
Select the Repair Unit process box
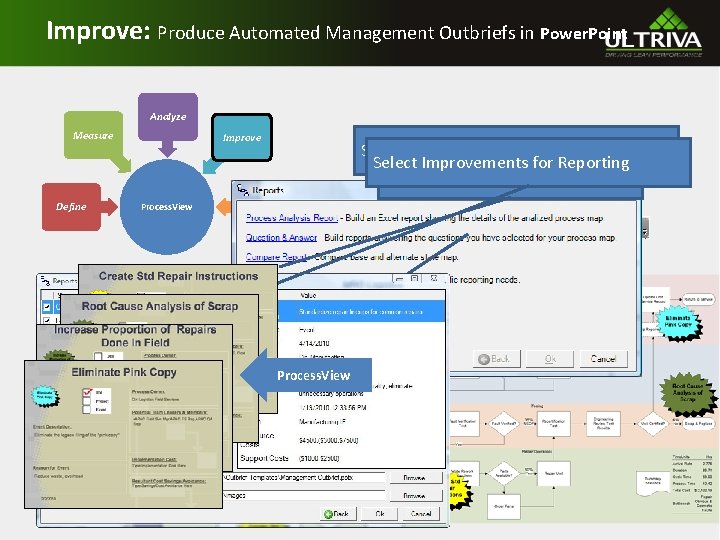(x=554, y=473)
